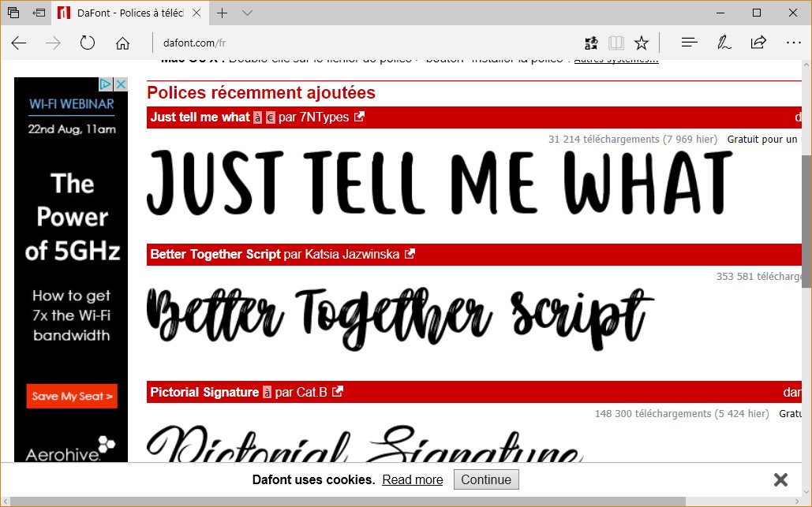
Task: Open the browser Settings and more menu
Action: pos(793,43)
